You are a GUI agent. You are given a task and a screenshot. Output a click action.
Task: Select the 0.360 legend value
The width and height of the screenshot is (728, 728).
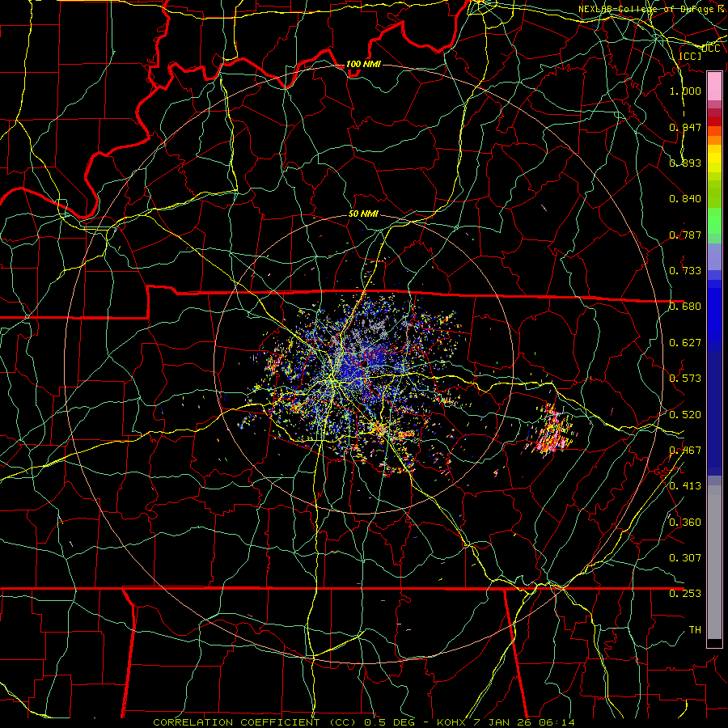click(685, 523)
